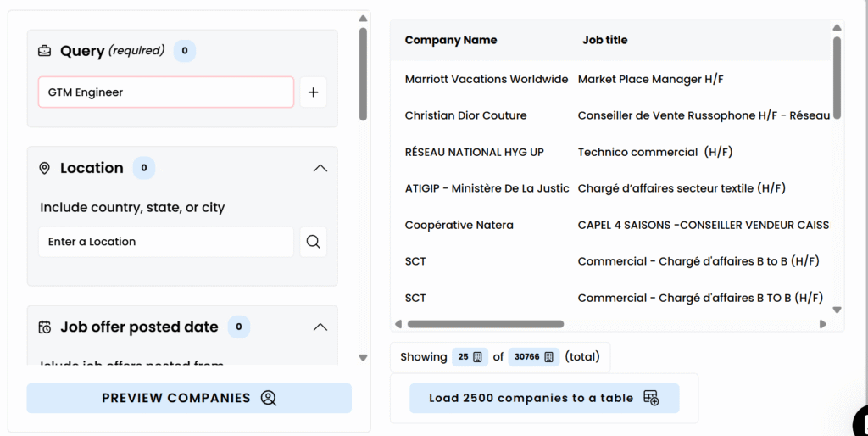Click the results table horizontal scrollbar thumb

485,324
